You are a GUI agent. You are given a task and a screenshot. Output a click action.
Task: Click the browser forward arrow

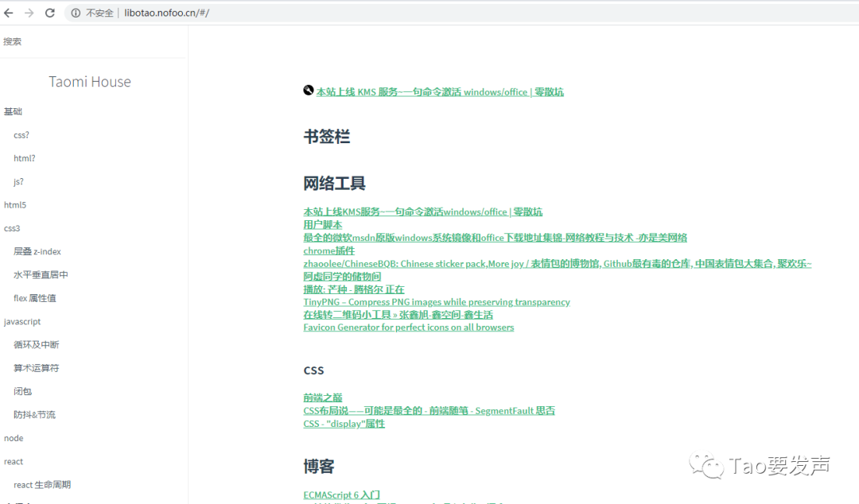point(29,13)
